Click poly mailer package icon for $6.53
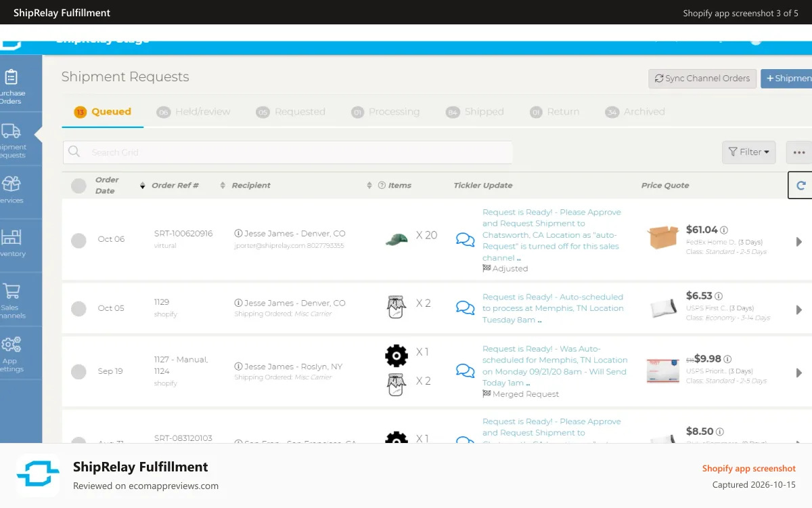 [x=663, y=308]
